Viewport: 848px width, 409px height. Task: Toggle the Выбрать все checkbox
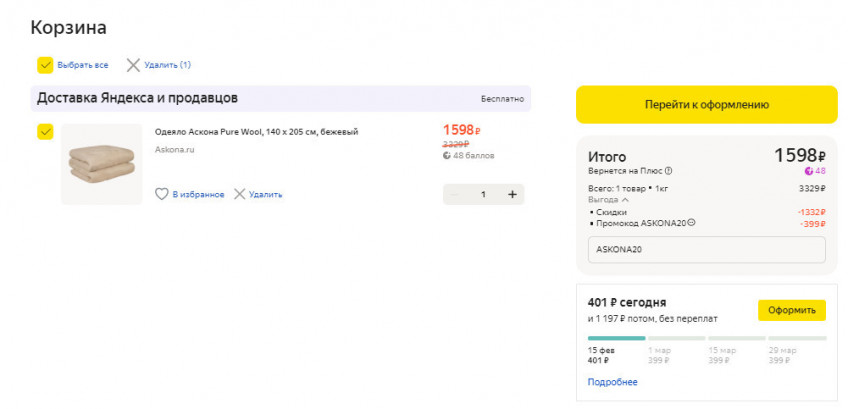coord(45,65)
